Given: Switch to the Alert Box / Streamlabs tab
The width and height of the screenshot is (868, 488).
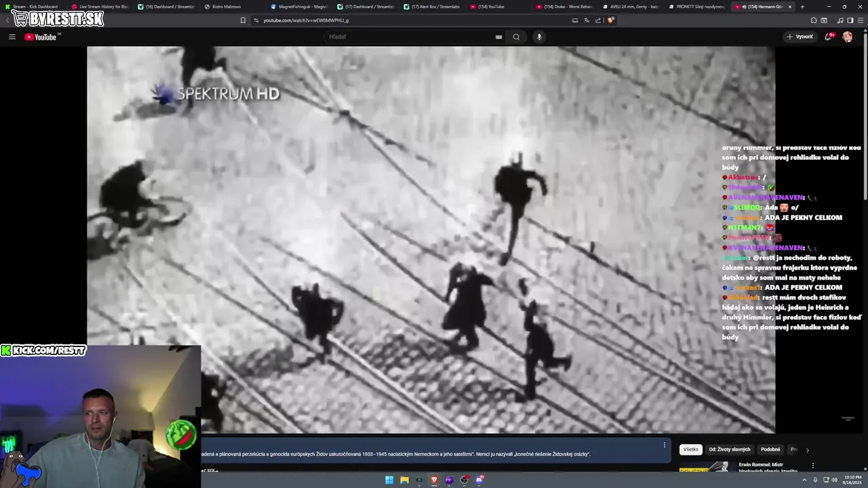Looking at the screenshot, I should [431, 7].
